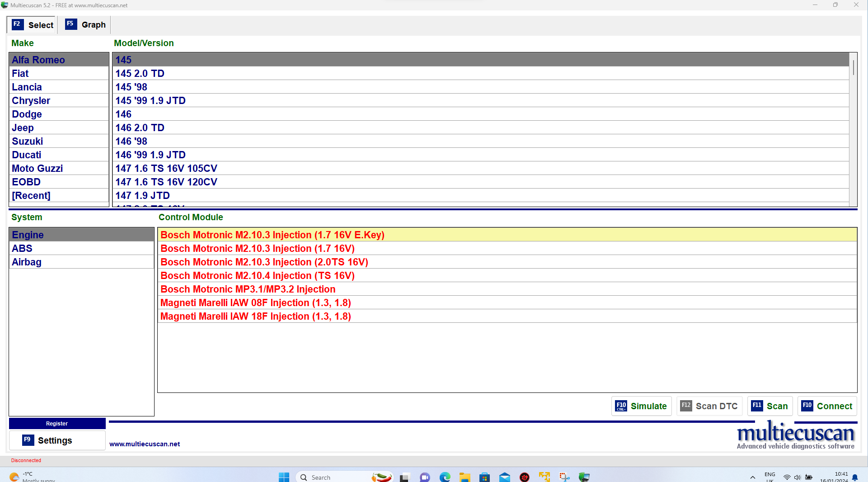Select model 147 1.6 TS 16V 105CV
This screenshot has height=482, width=868.
pyautogui.click(x=481, y=168)
